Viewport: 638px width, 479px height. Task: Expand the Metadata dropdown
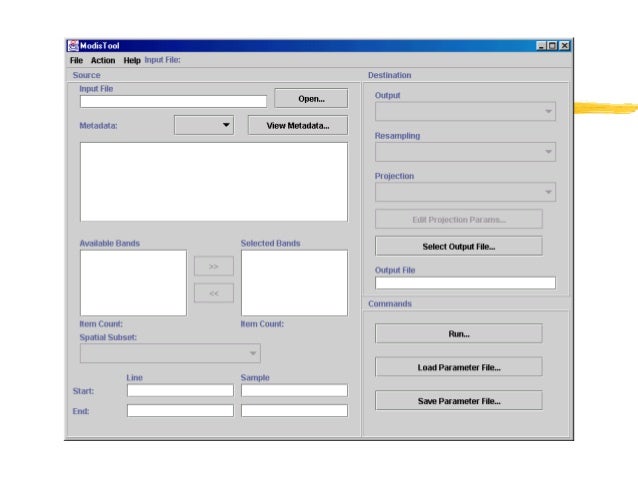click(x=204, y=125)
